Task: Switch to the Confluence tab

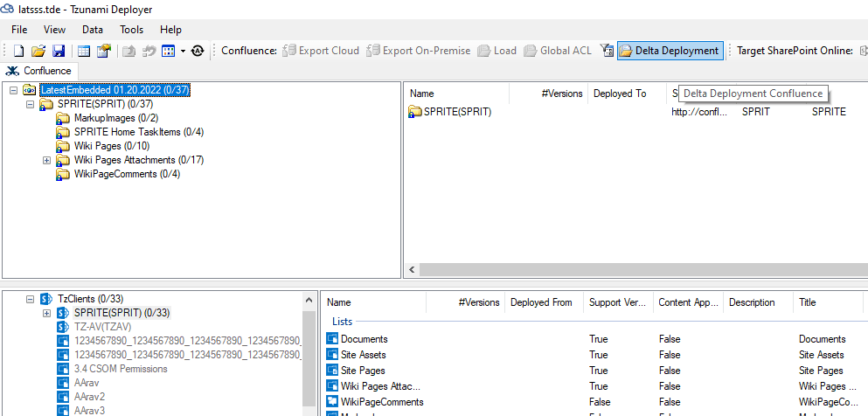Action: tap(40, 71)
